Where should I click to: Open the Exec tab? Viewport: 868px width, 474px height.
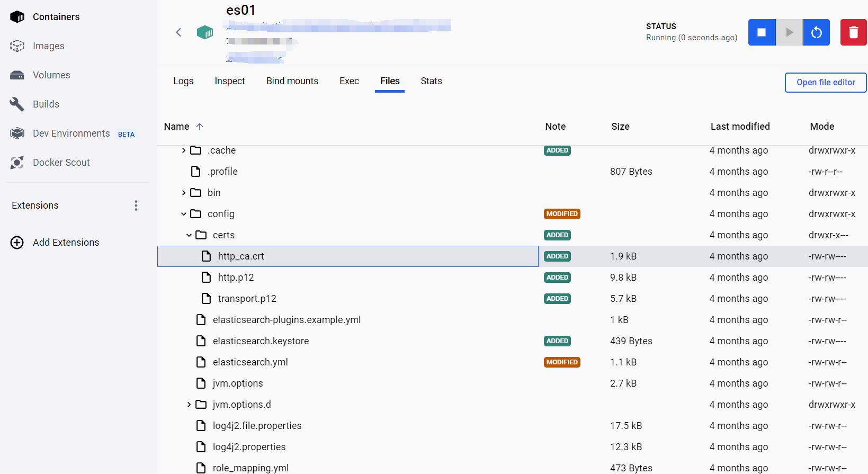[x=350, y=81]
